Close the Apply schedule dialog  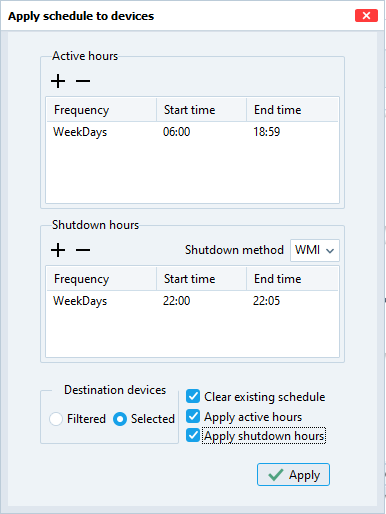366,15
